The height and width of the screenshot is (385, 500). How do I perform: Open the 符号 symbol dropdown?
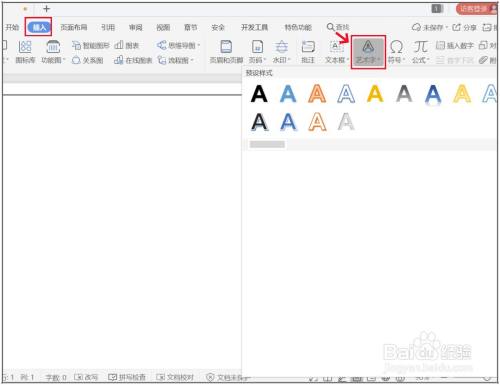396,52
